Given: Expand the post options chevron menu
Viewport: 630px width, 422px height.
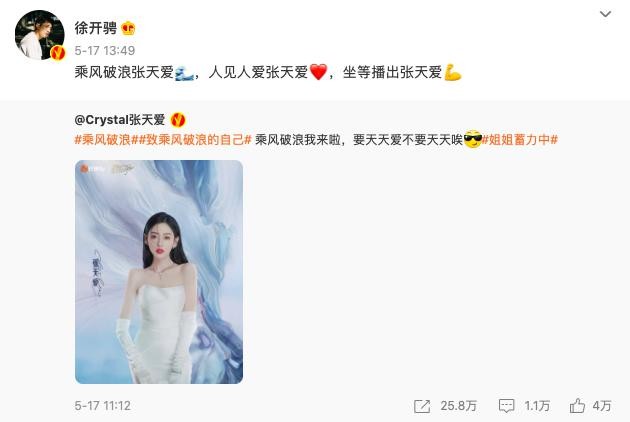Looking at the screenshot, I should pyautogui.click(x=605, y=14).
